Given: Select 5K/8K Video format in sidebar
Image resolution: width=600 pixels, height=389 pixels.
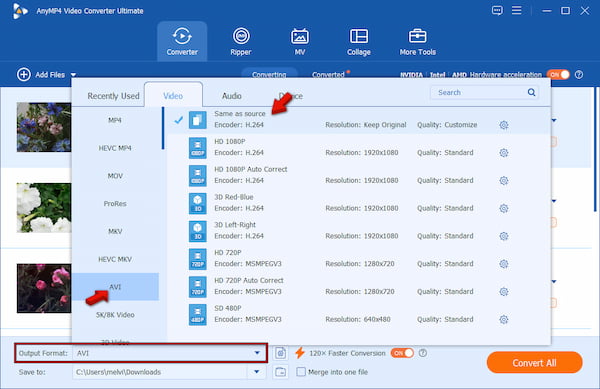Looking at the screenshot, I should point(115,315).
